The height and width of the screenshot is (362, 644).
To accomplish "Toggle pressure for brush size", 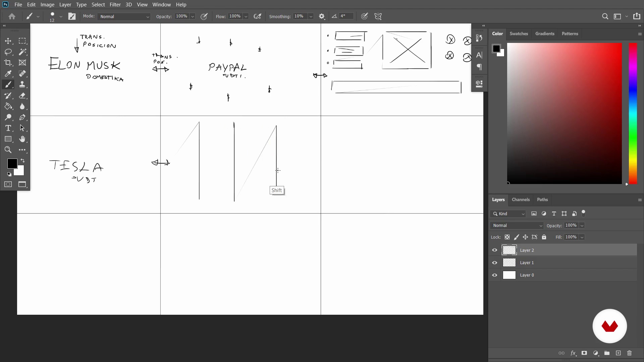I will point(365,16).
